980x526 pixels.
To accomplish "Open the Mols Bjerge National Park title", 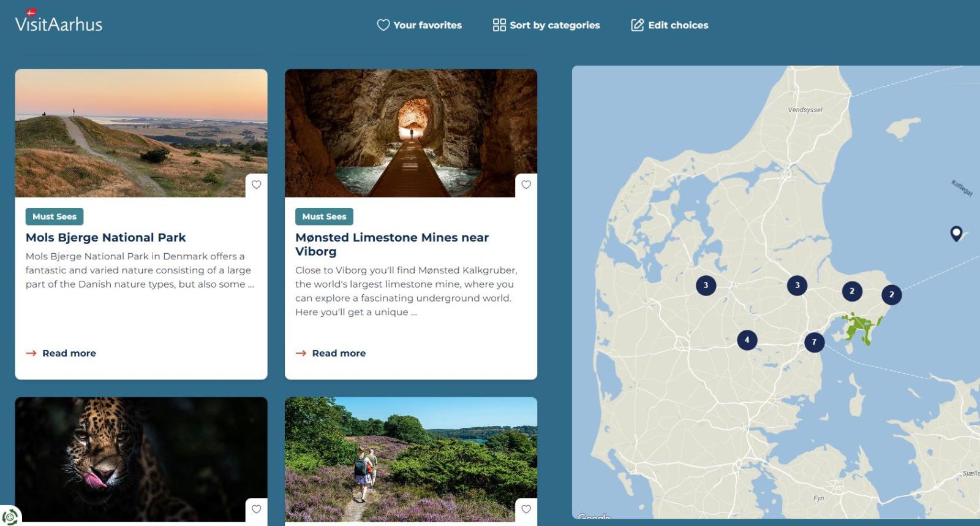I will (x=105, y=237).
